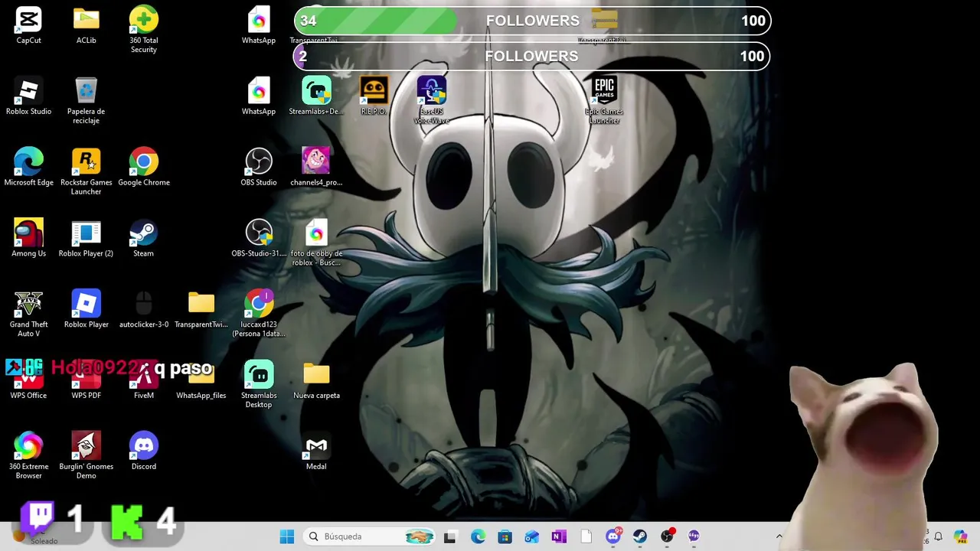Switch to Steam in the taskbar
980x551 pixels.
[x=640, y=536]
